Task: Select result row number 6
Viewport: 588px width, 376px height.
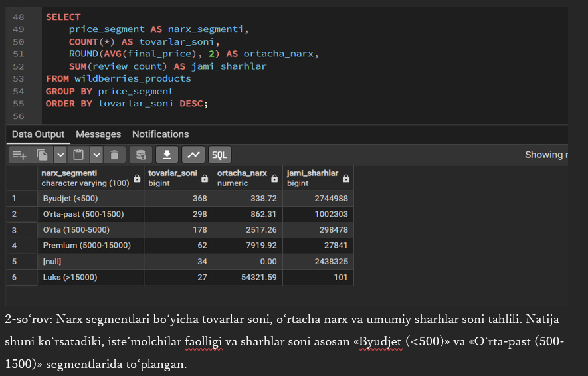Action: 22,278
